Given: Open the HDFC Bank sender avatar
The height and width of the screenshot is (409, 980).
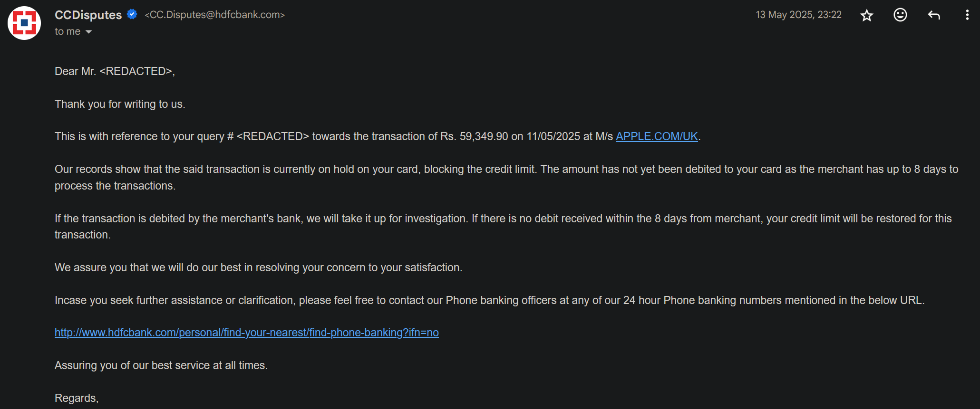Looking at the screenshot, I should 24,23.
